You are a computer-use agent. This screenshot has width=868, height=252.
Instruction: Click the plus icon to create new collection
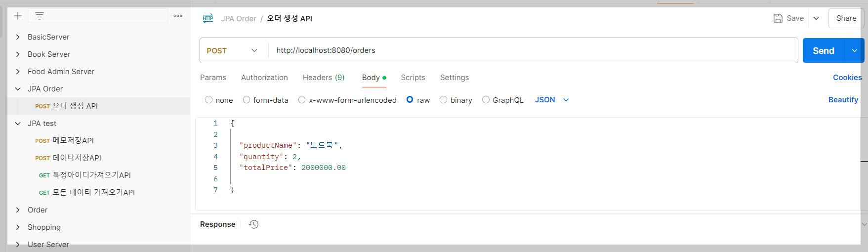[18, 16]
